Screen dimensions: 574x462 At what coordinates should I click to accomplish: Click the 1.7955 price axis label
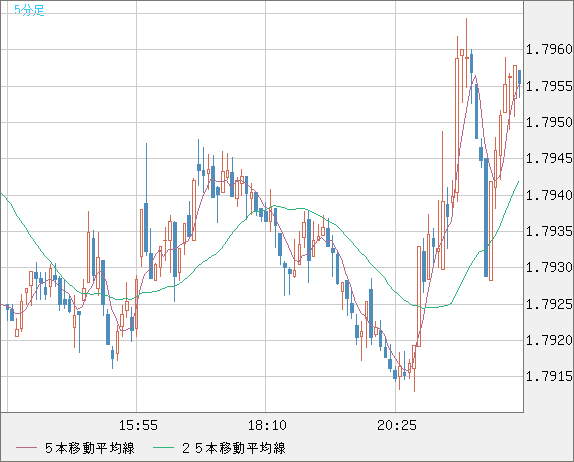(549, 86)
